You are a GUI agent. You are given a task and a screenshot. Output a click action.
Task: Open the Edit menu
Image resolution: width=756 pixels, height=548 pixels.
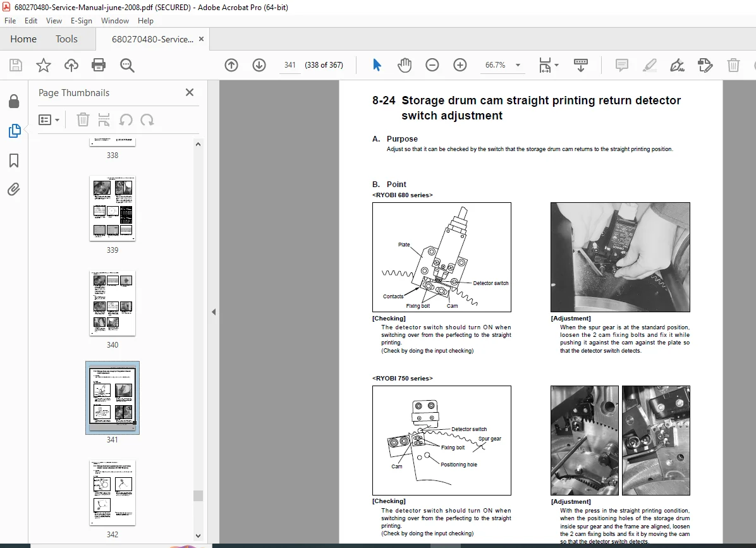(31, 21)
